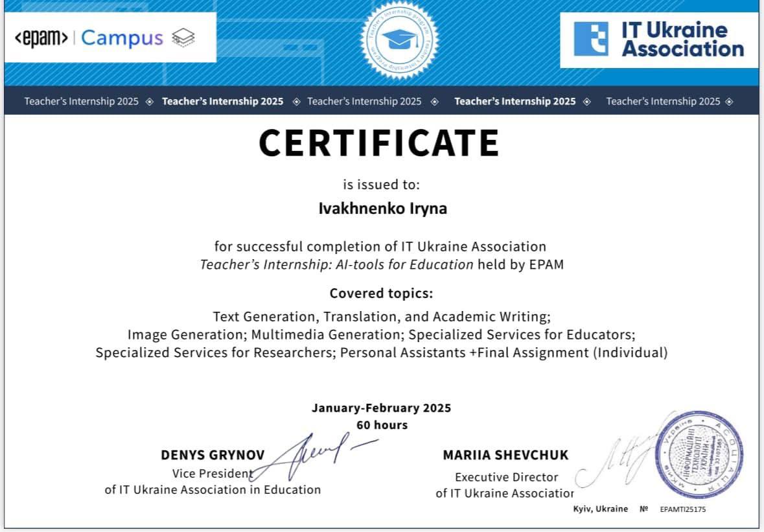Click the IT Ukraine Association square logo icon

[x=591, y=39]
